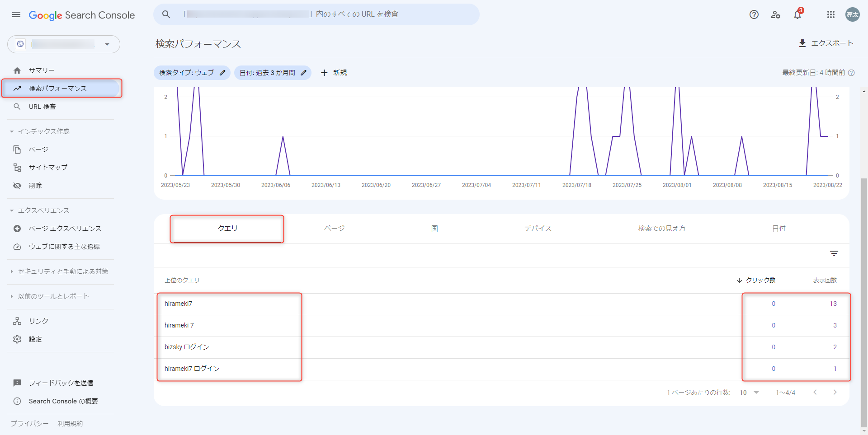Click the sitemap icon
Viewport: 868px width, 435px height.
[17, 168]
